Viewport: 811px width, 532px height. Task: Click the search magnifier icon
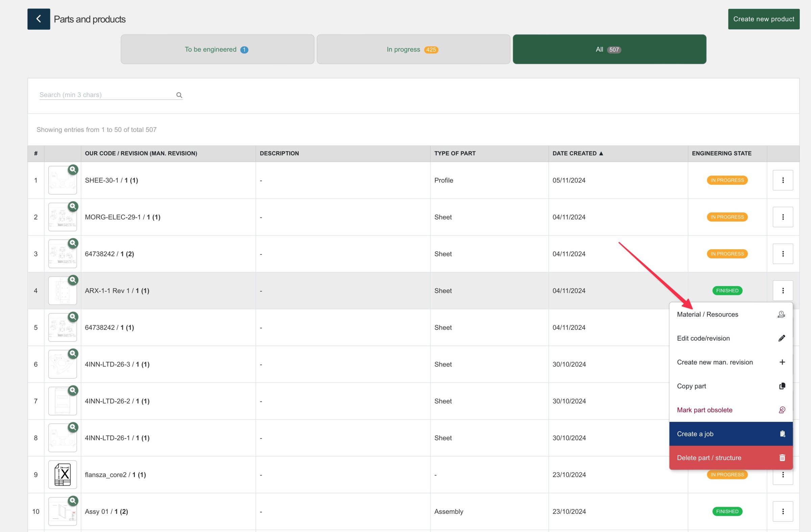(x=179, y=95)
